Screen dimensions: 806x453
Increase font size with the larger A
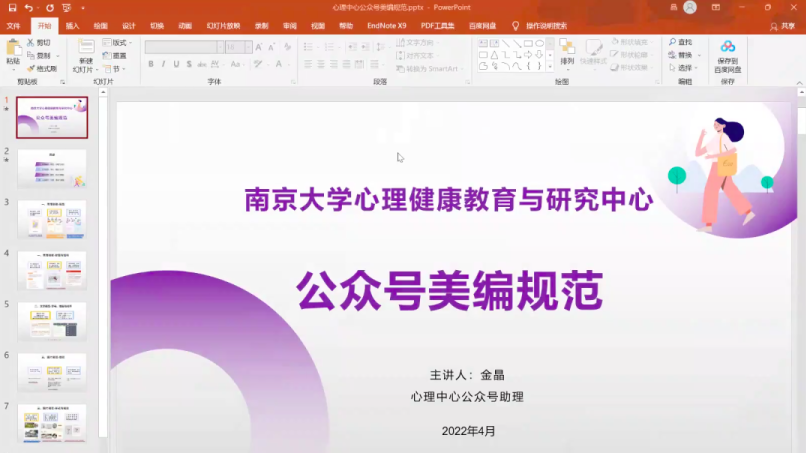[259, 47]
